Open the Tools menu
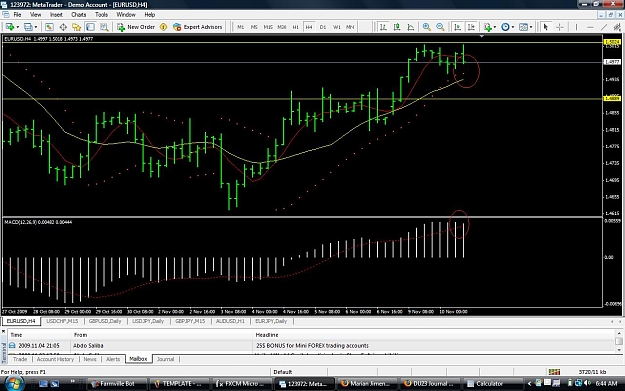The height and width of the screenshot is (391, 625). [101, 14]
